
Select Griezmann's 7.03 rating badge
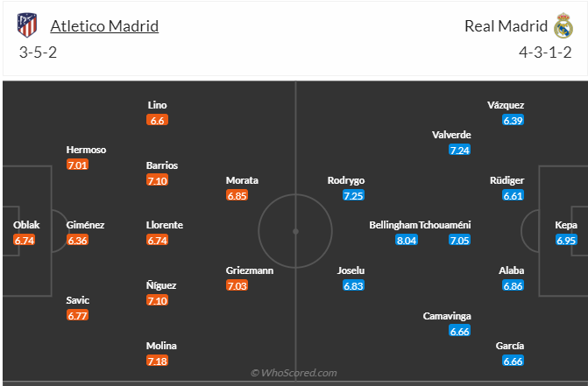[x=237, y=286]
